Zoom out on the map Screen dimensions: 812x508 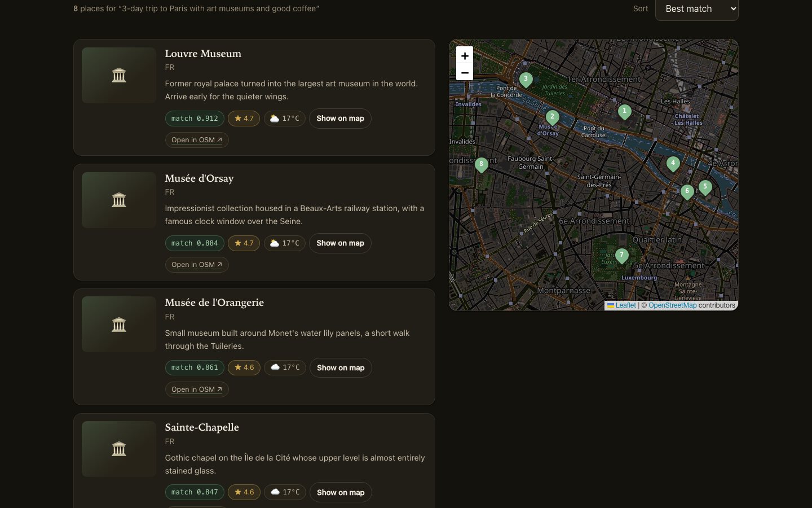pyautogui.click(x=465, y=72)
